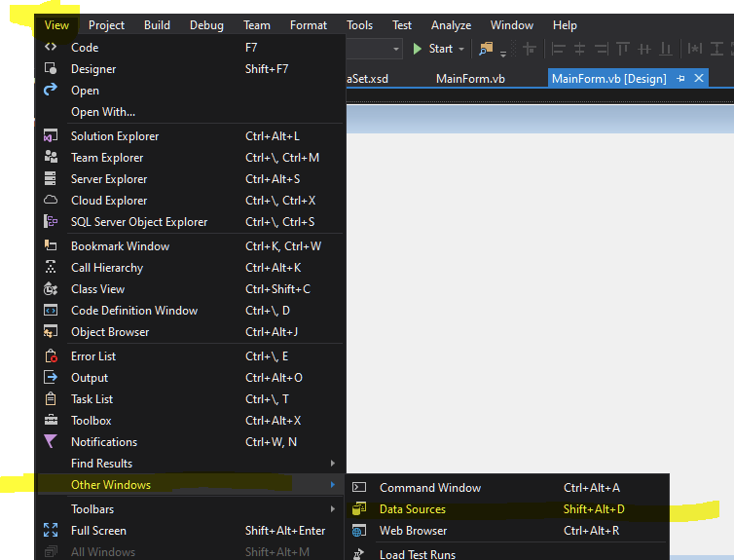This screenshot has height=560, width=734.
Task: Open the Window menu
Action: click(512, 25)
